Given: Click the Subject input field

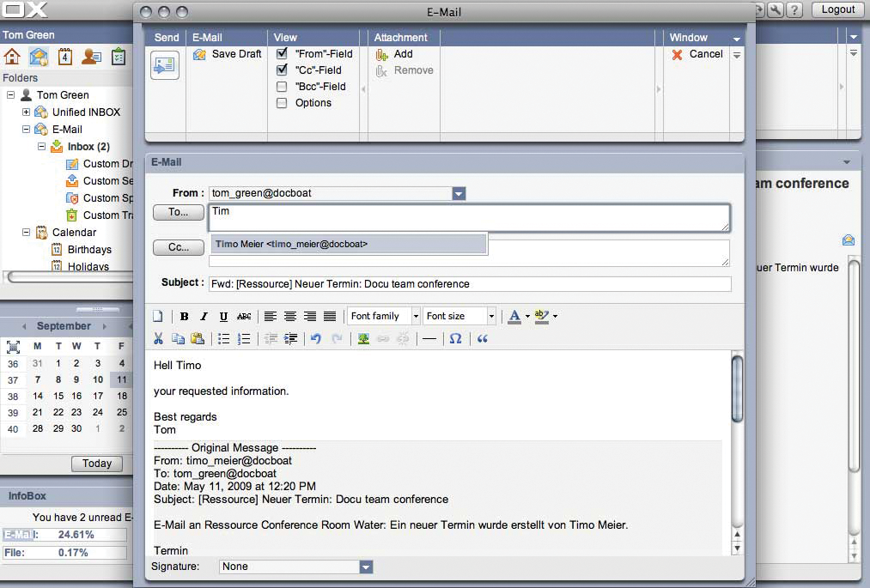Looking at the screenshot, I should (x=469, y=284).
